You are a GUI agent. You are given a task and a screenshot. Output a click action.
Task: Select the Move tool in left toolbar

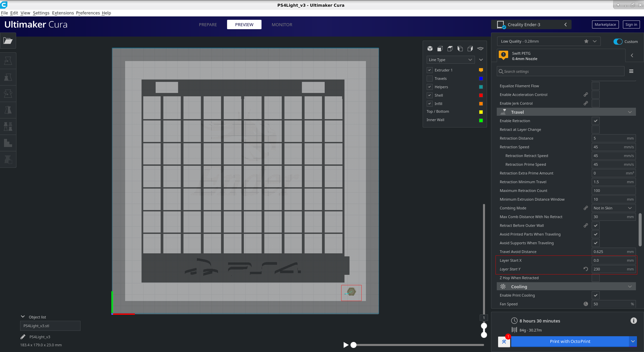click(x=8, y=61)
